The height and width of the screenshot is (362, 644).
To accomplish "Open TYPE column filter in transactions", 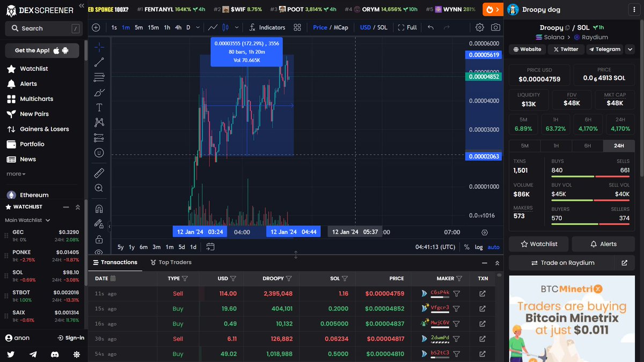I will (x=185, y=278).
